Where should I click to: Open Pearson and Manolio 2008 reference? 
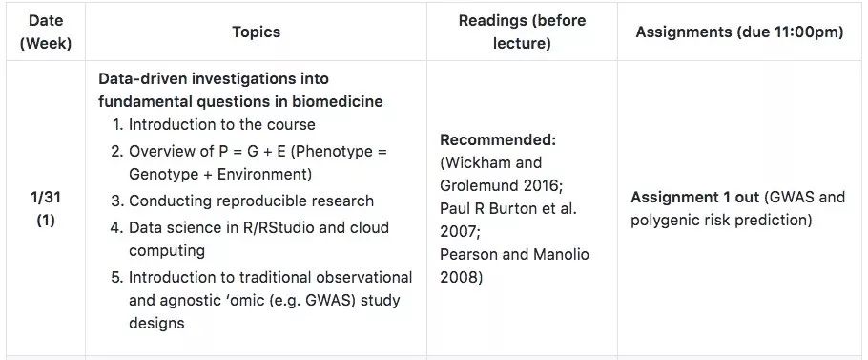point(514,265)
